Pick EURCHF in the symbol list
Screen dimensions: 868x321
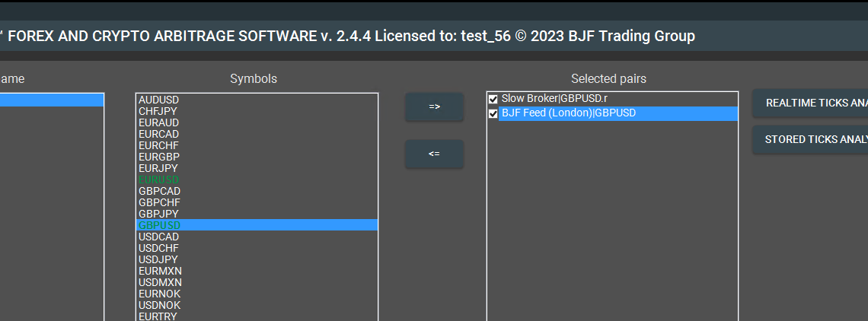click(x=158, y=145)
